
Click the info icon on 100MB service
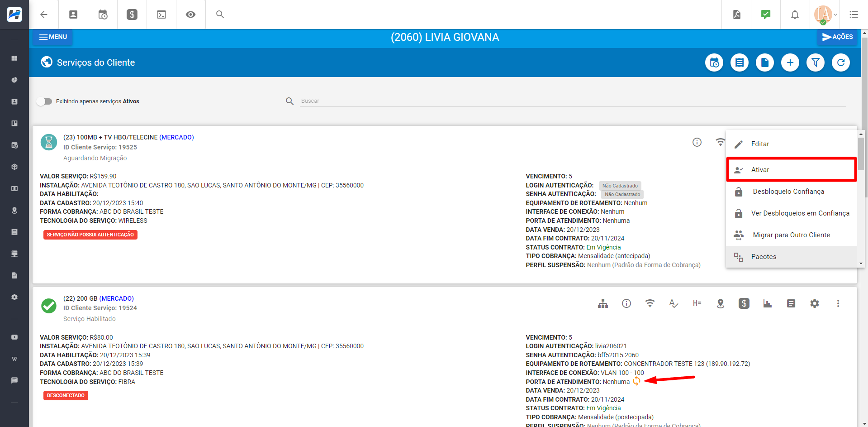click(x=697, y=142)
